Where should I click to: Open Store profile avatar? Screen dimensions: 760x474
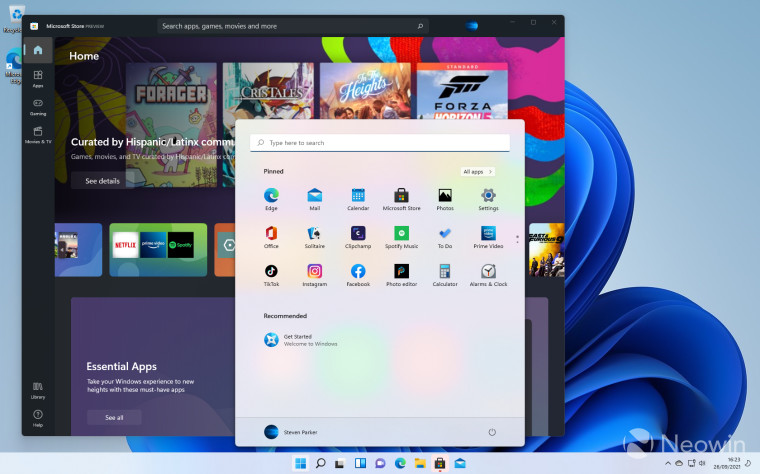[472, 26]
